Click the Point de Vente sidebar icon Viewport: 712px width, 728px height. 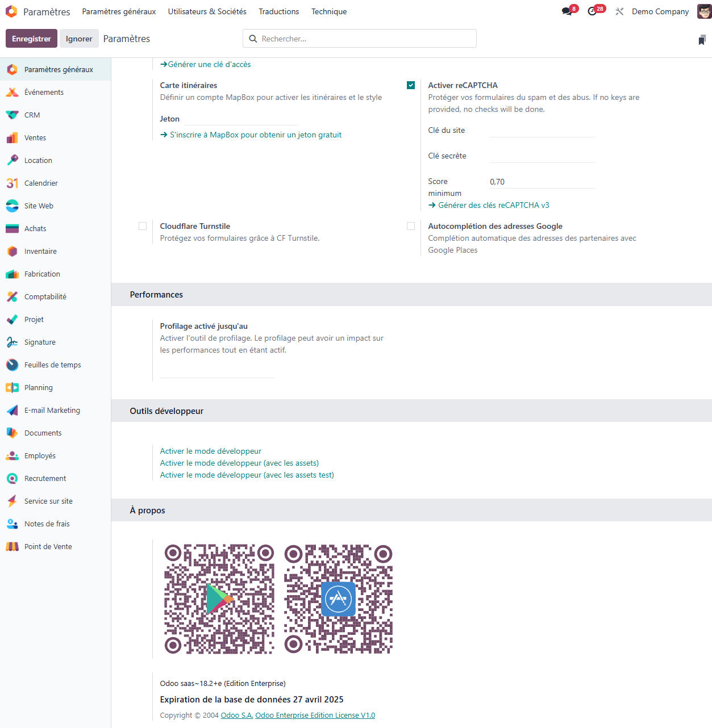[x=13, y=546]
